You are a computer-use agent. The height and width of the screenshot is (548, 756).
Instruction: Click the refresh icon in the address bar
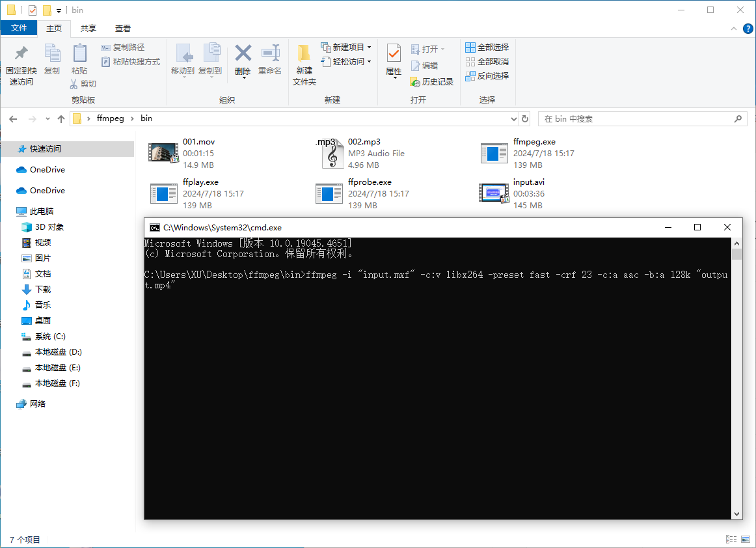(x=525, y=118)
